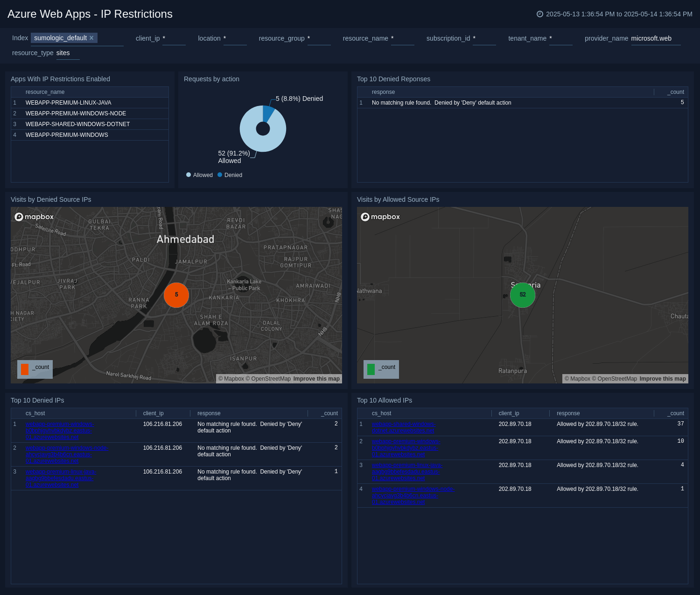
Task: Click the 'Apps With IP Restrictions Enabled' panel title
Action: (60, 79)
